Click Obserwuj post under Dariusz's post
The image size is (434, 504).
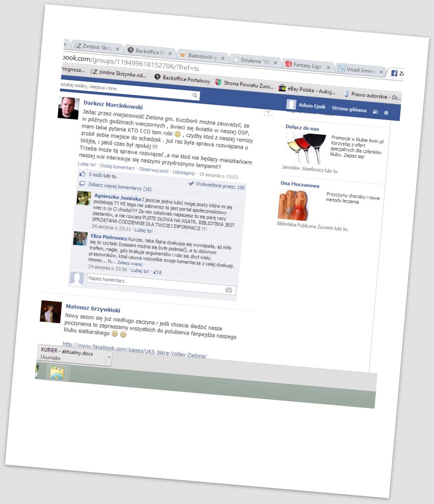coord(153,170)
